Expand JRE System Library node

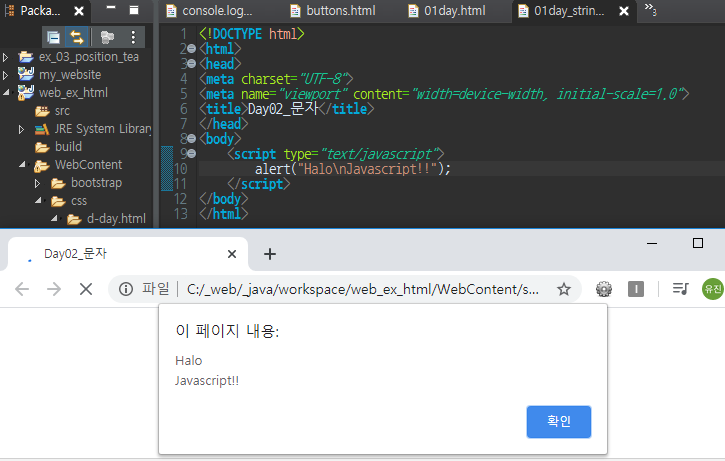point(21,129)
